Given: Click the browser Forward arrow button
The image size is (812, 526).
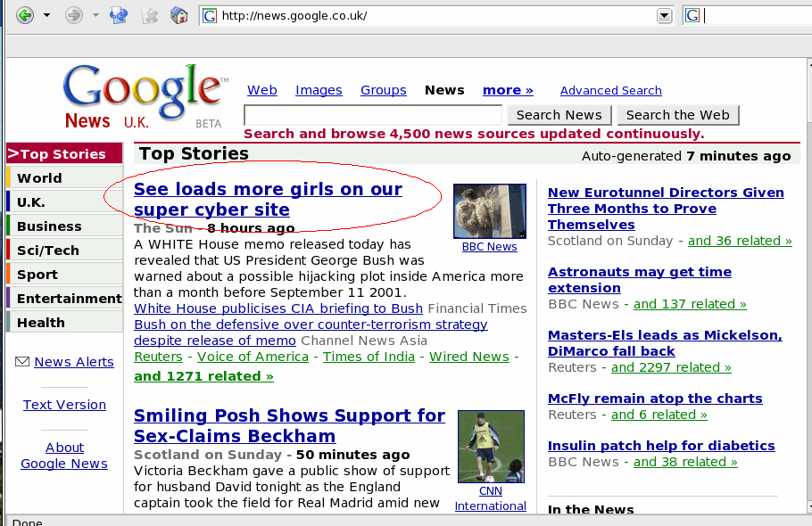Looking at the screenshot, I should (73, 15).
